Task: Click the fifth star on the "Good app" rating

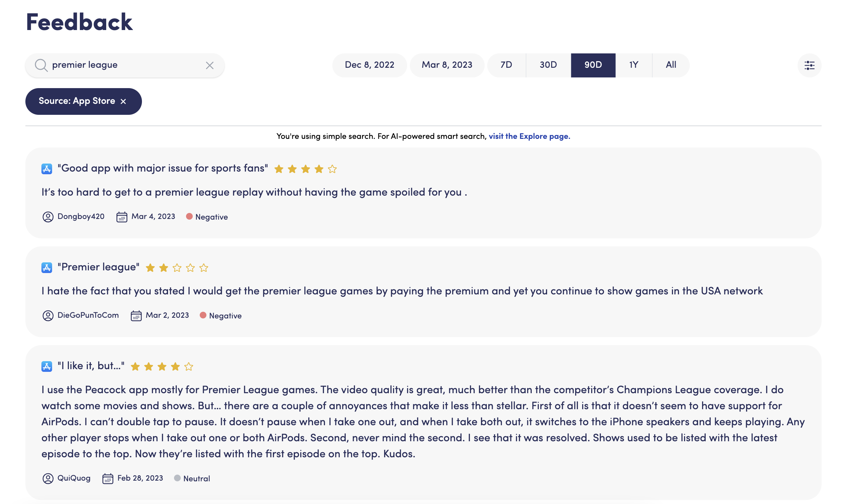Action: (x=332, y=169)
